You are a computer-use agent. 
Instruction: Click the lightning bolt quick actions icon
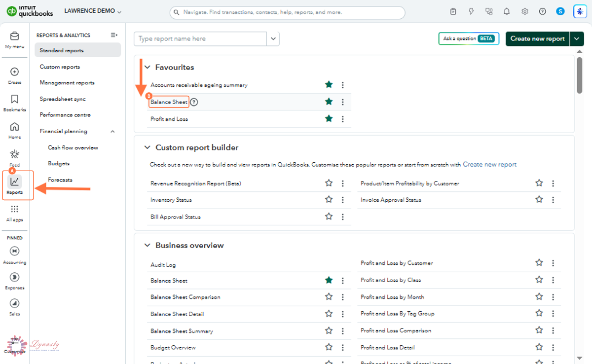471,11
